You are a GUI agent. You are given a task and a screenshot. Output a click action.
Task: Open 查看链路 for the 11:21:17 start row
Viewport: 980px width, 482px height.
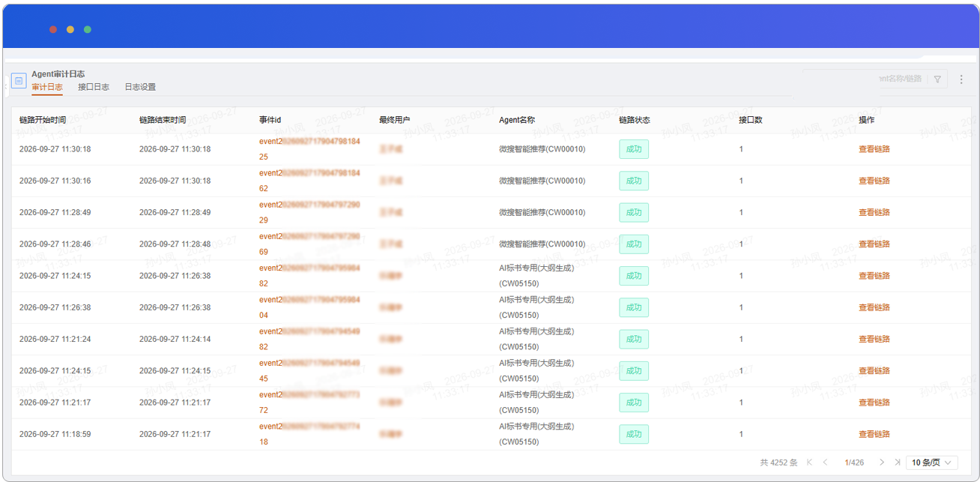874,403
